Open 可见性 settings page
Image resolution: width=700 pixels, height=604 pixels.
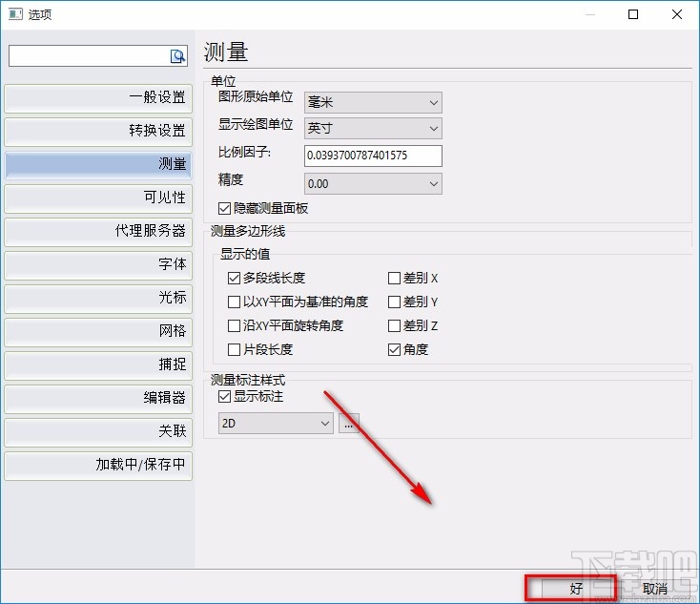(98, 198)
